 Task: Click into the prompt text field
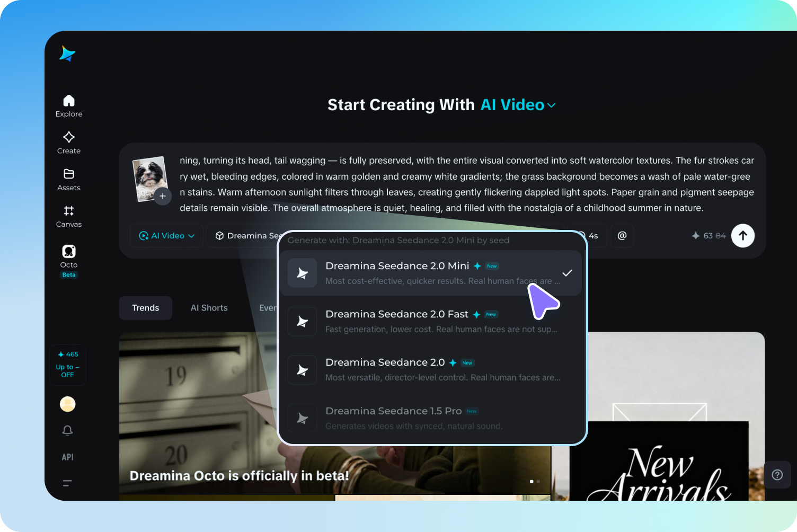(x=466, y=184)
